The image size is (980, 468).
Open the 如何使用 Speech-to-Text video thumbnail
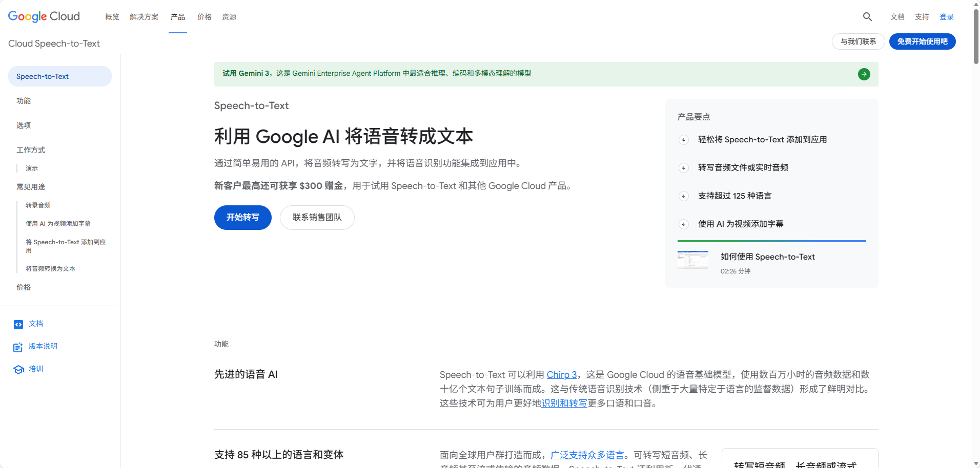(693, 260)
